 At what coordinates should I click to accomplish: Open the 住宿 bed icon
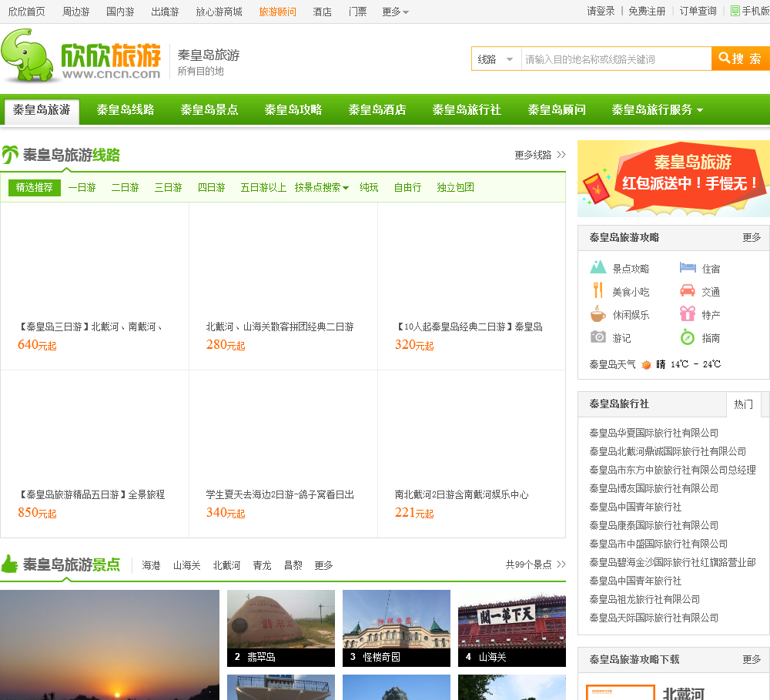coord(688,268)
